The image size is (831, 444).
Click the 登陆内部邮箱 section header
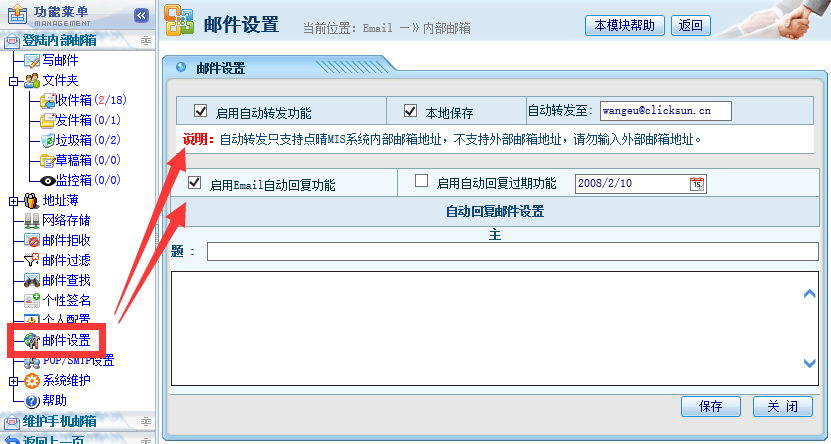[x=77, y=41]
